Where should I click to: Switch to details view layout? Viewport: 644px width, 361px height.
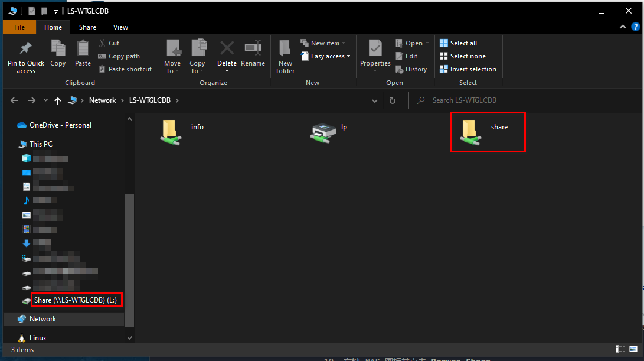click(x=620, y=349)
